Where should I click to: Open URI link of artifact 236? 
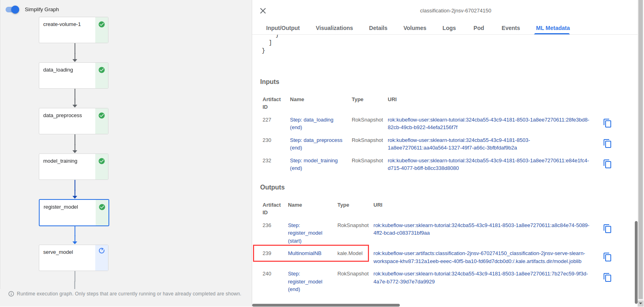click(481, 229)
